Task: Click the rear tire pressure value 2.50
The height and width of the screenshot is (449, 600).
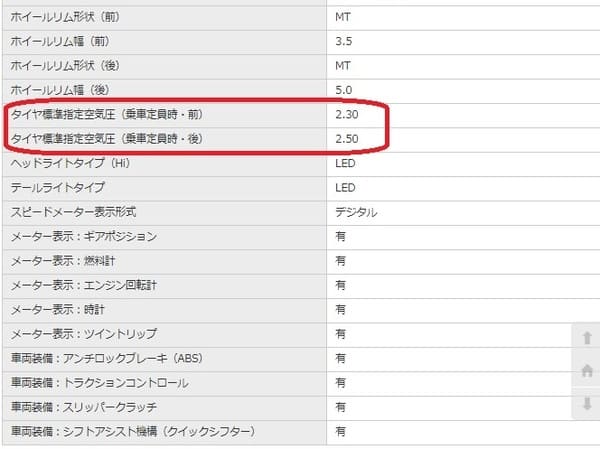Action: pos(347,139)
